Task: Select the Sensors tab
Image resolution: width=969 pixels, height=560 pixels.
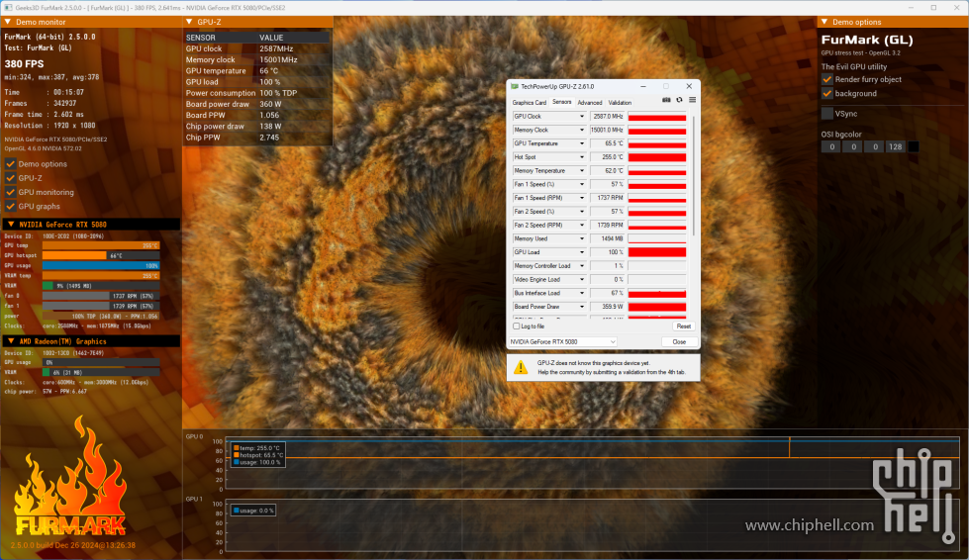Action: 562,102
